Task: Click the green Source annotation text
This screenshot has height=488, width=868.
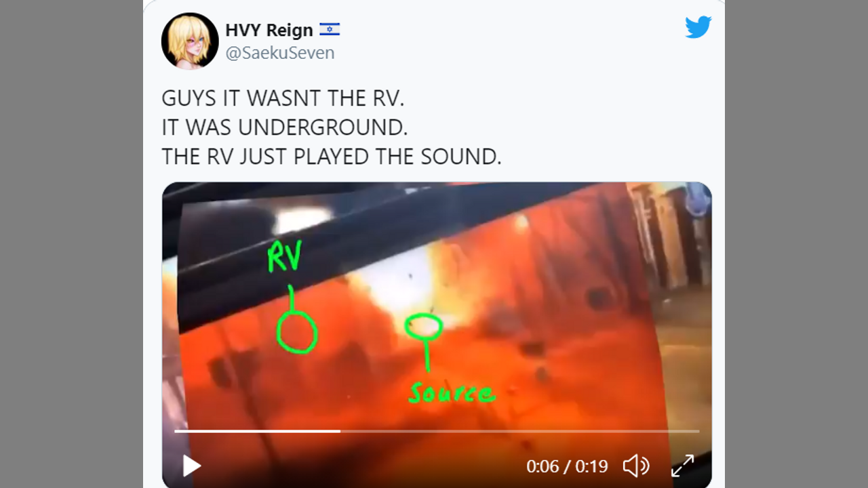Action: 452,393
